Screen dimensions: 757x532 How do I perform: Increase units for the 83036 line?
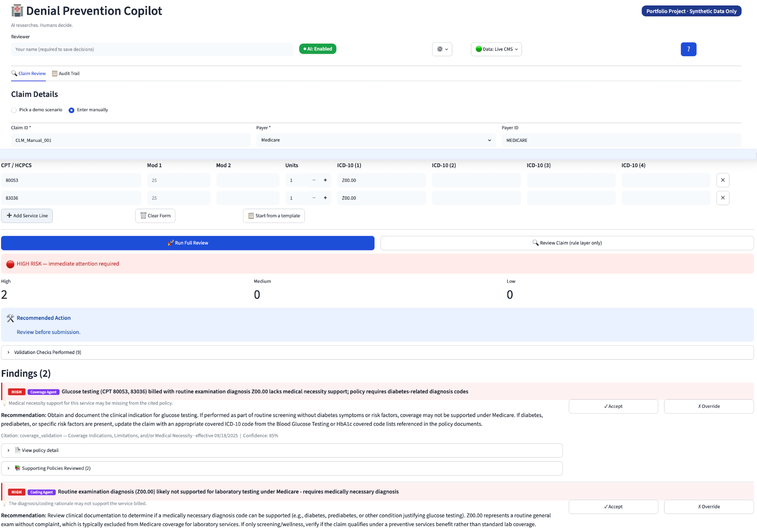[x=325, y=198]
